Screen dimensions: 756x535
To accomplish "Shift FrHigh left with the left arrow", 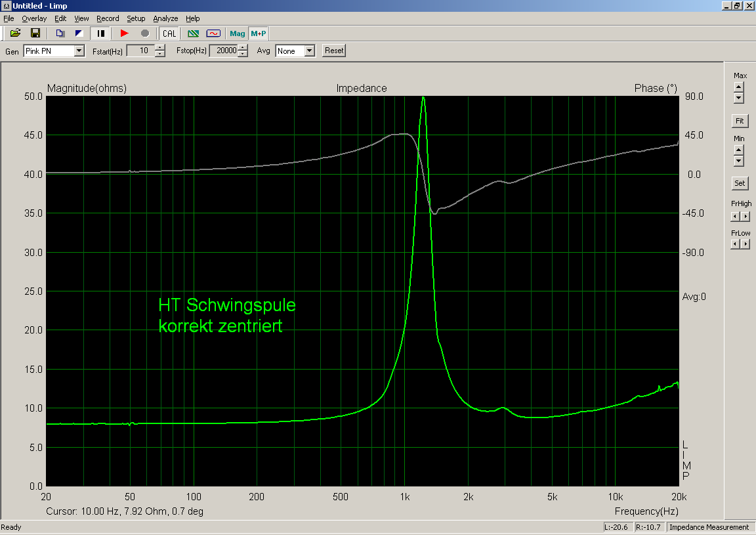I will click(735, 217).
